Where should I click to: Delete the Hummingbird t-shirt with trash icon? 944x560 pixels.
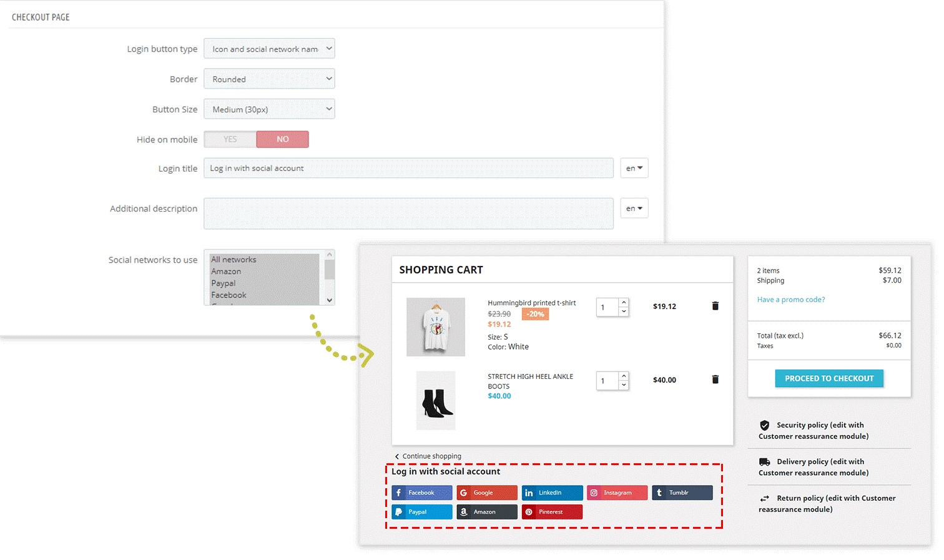715,306
